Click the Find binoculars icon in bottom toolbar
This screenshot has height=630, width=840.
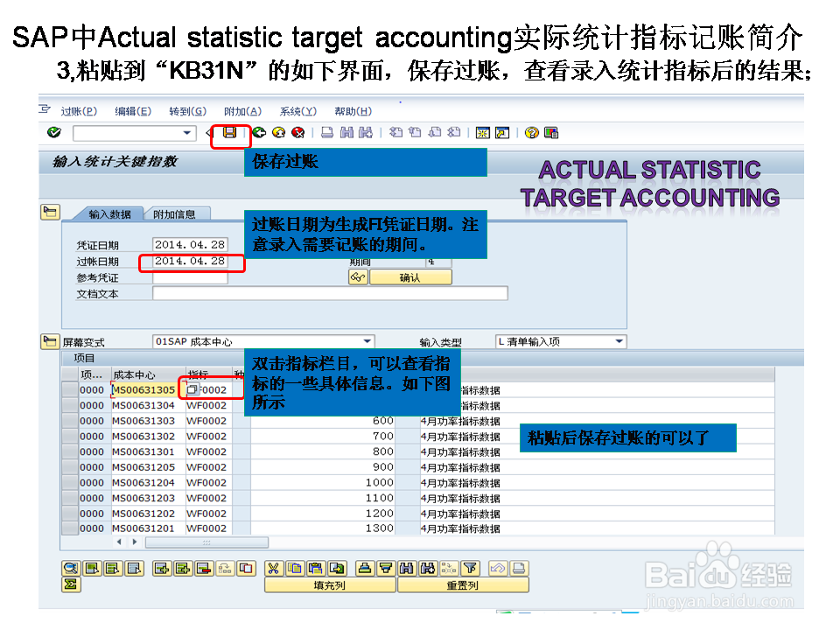(407, 569)
